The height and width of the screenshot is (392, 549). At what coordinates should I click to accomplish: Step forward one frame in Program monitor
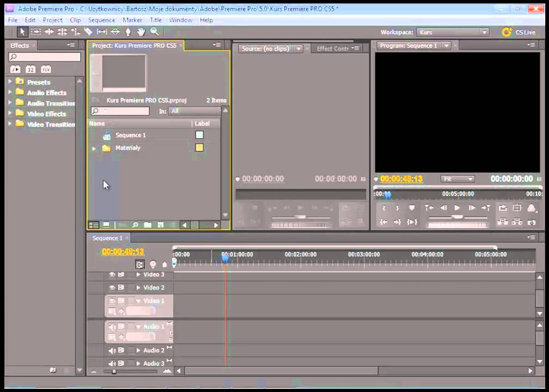click(x=472, y=208)
